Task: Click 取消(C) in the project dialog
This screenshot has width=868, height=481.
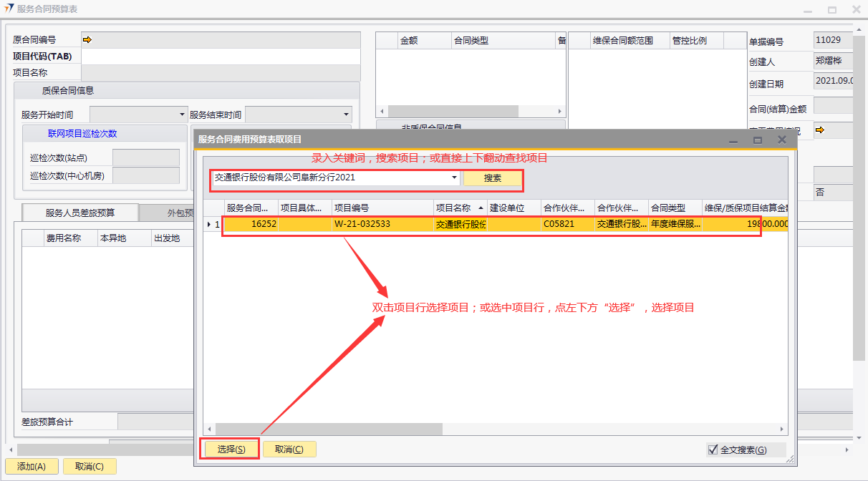Action: (x=289, y=450)
